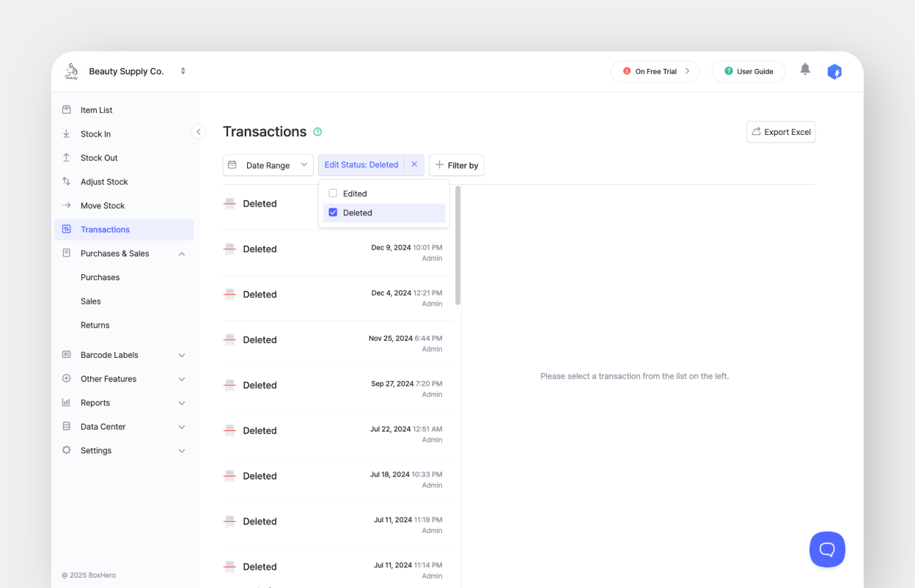Image resolution: width=915 pixels, height=588 pixels.
Task: Click the Filter by button
Action: pos(456,166)
